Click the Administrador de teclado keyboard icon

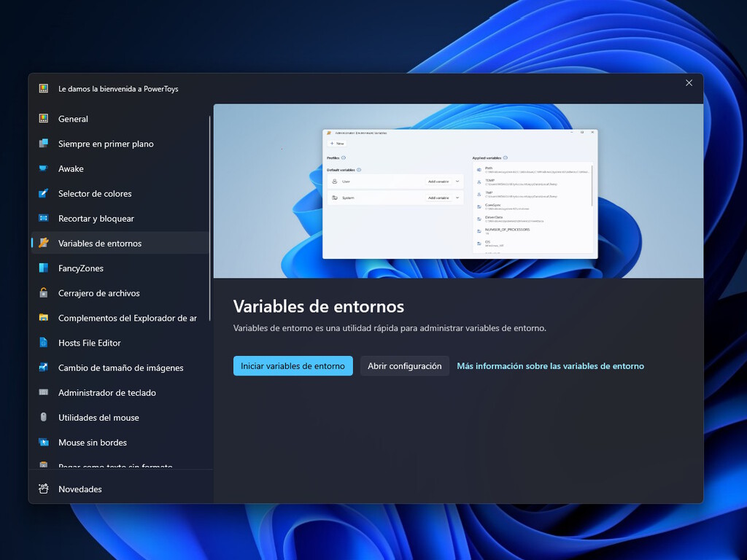[x=43, y=392]
